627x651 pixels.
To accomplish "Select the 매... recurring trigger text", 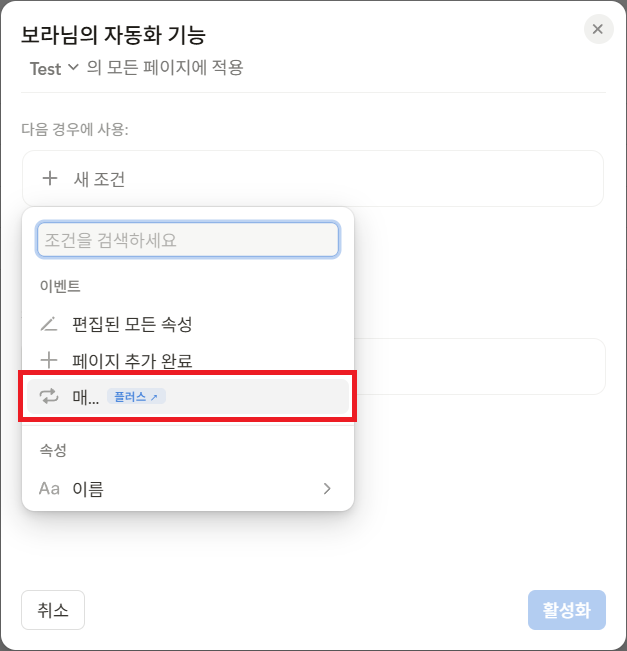I will [x=86, y=397].
